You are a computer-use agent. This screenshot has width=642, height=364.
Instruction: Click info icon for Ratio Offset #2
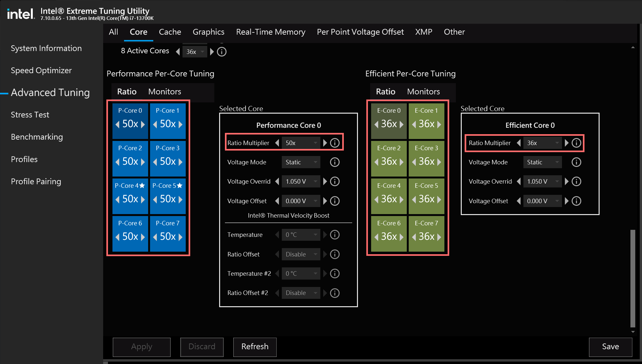coord(335,293)
